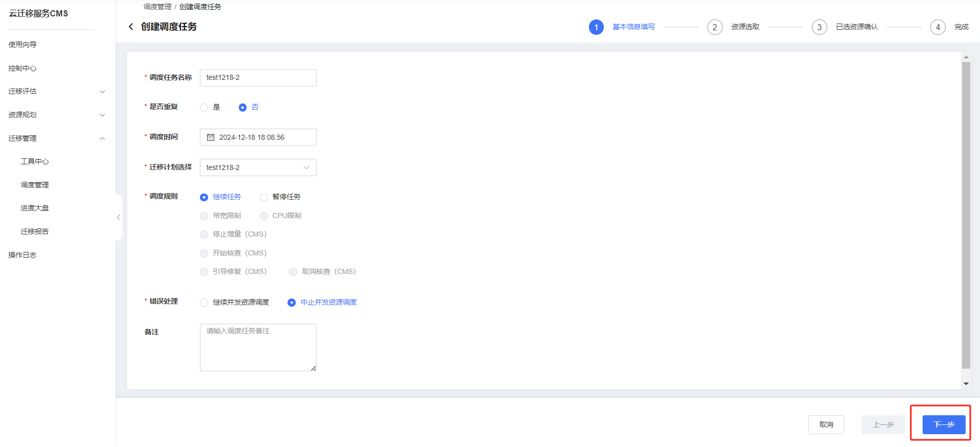Click step 2 circle 资源选取

tap(714, 27)
